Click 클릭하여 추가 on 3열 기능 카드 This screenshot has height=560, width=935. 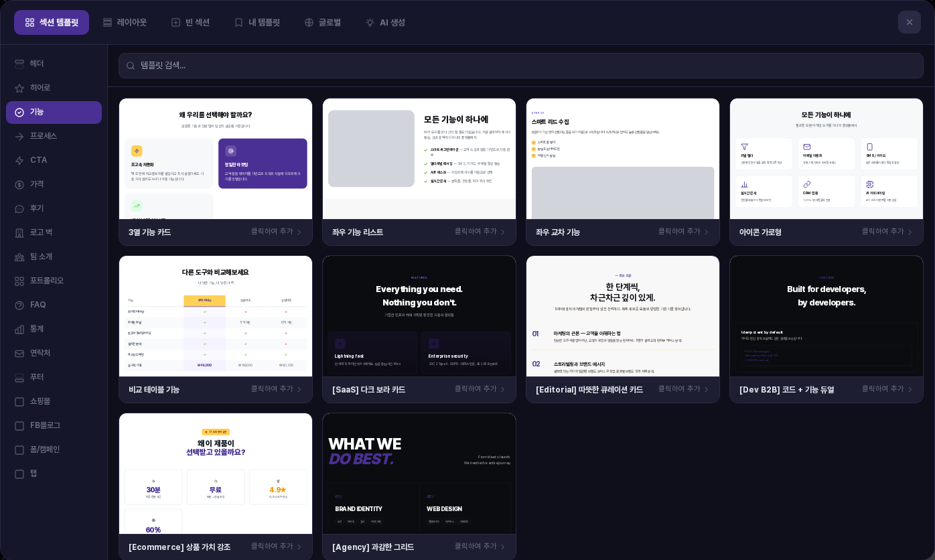coord(277,232)
